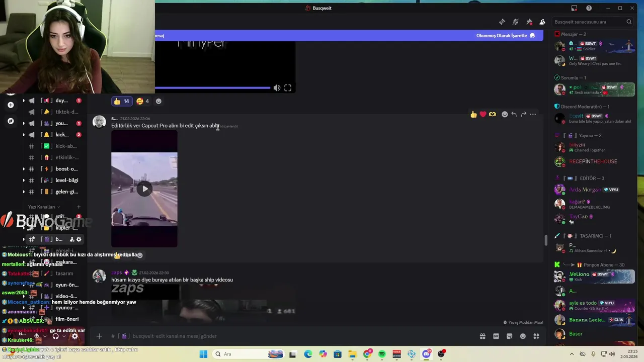Collapse Yazı Kanalları category
Image resolution: width=644 pixels, height=362 pixels.
pos(44,207)
